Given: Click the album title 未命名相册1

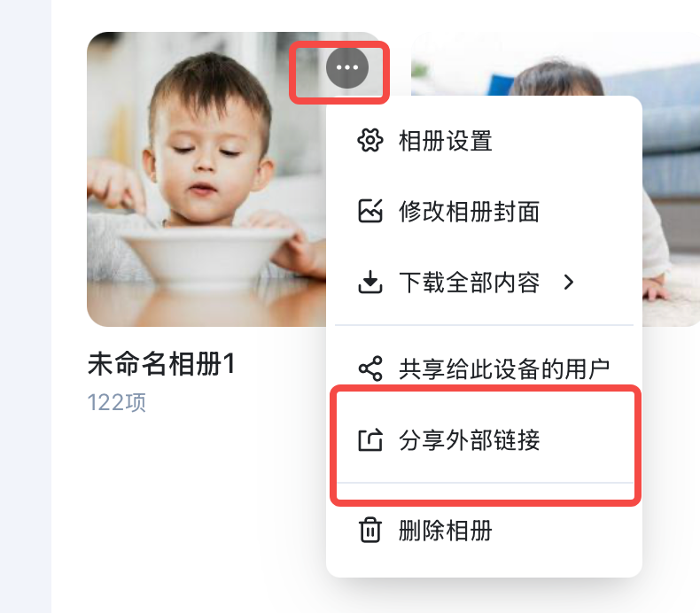Looking at the screenshot, I should point(161,363).
